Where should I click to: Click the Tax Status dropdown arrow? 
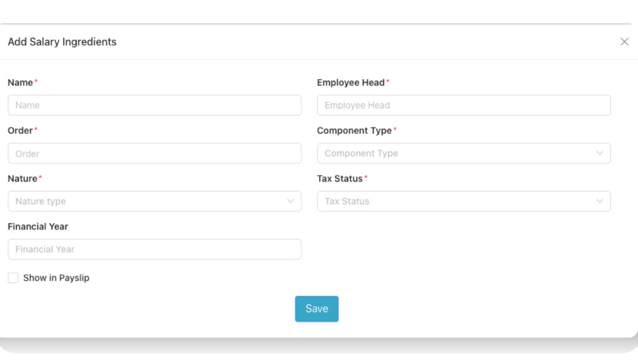pos(600,201)
